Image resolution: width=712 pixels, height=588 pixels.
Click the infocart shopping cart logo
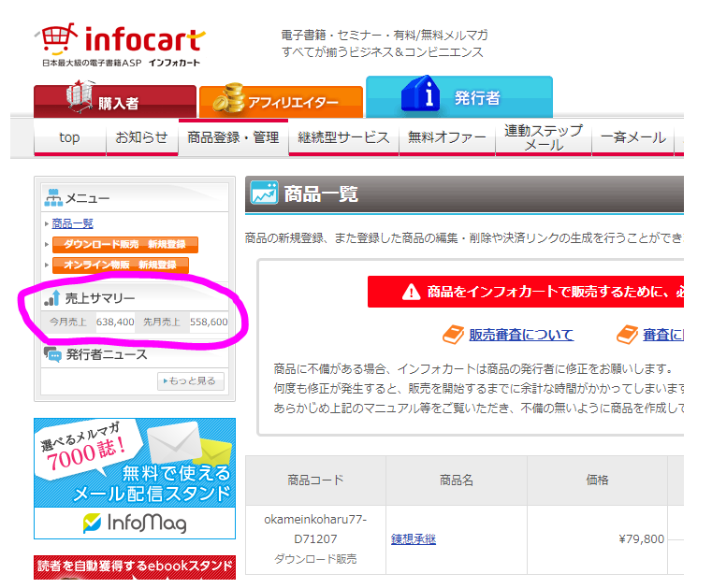(x=58, y=41)
